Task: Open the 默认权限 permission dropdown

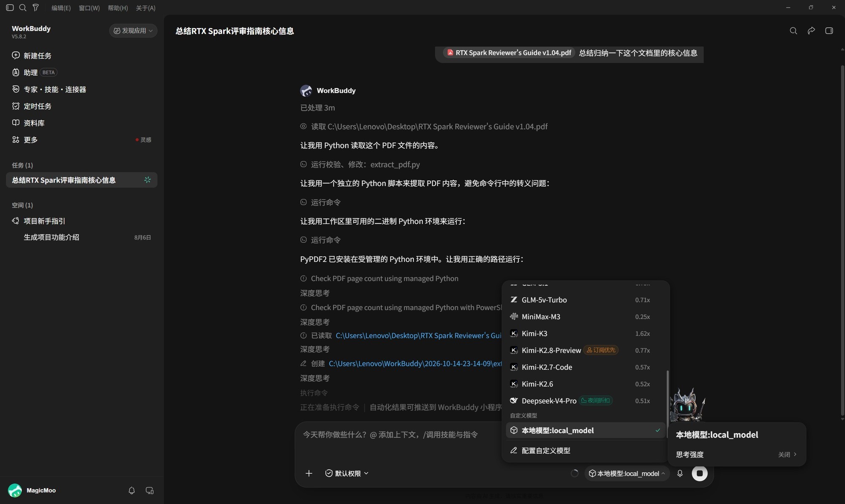Action: (x=347, y=473)
